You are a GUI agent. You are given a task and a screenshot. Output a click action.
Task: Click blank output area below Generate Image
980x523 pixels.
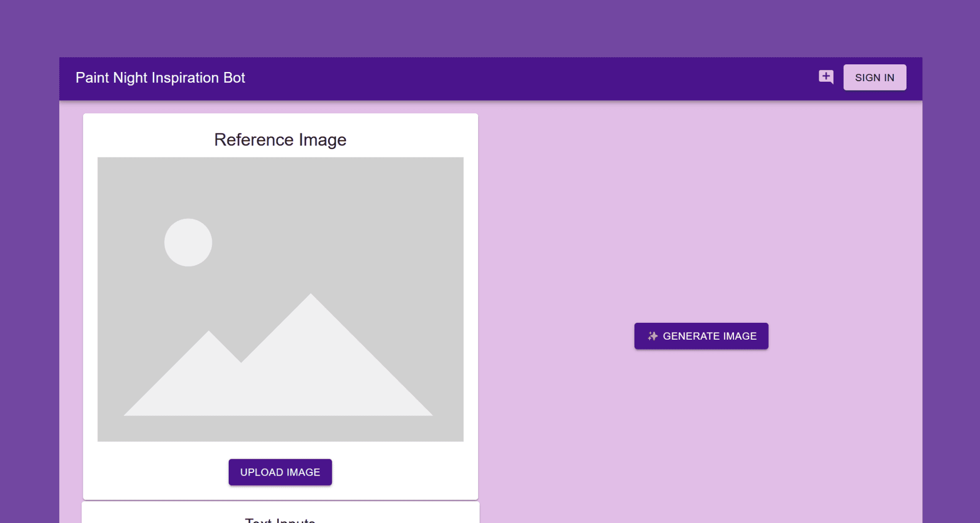pos(701,434)
